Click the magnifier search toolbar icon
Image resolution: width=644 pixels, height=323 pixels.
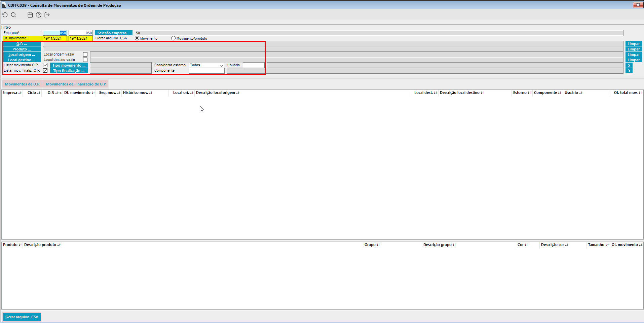(x=13, y=15)
